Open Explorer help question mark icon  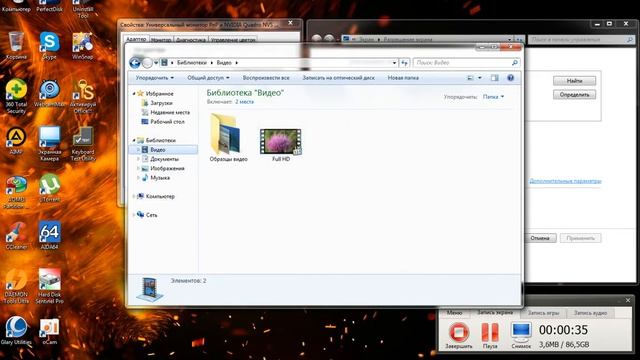coord(510,78)
